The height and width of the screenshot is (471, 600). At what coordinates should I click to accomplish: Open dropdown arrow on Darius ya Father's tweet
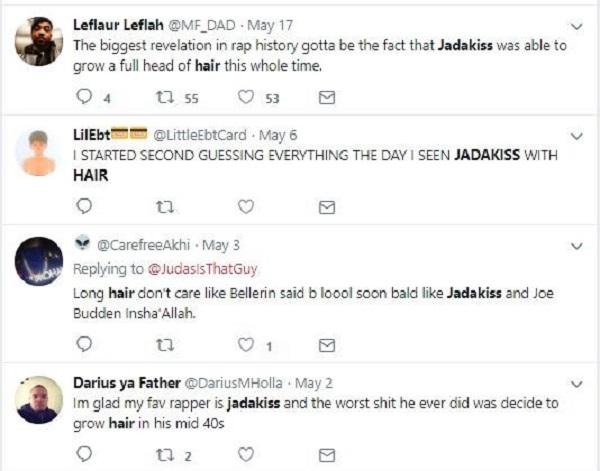pos(576,382)
